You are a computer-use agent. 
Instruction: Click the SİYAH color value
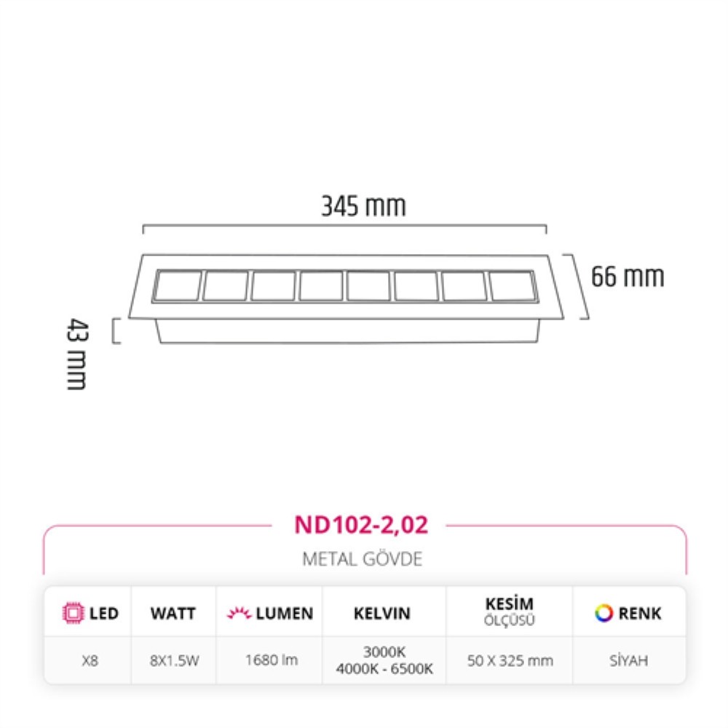click(629, 660)
